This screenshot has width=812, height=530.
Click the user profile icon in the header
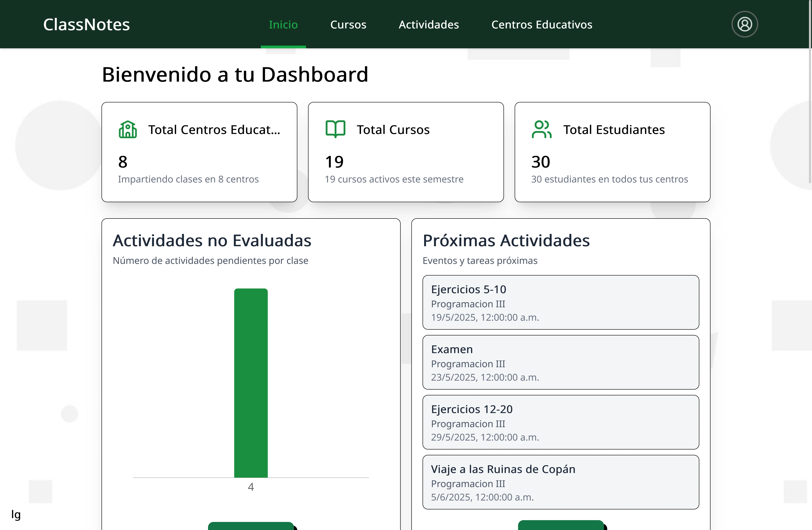pos(744,24)
